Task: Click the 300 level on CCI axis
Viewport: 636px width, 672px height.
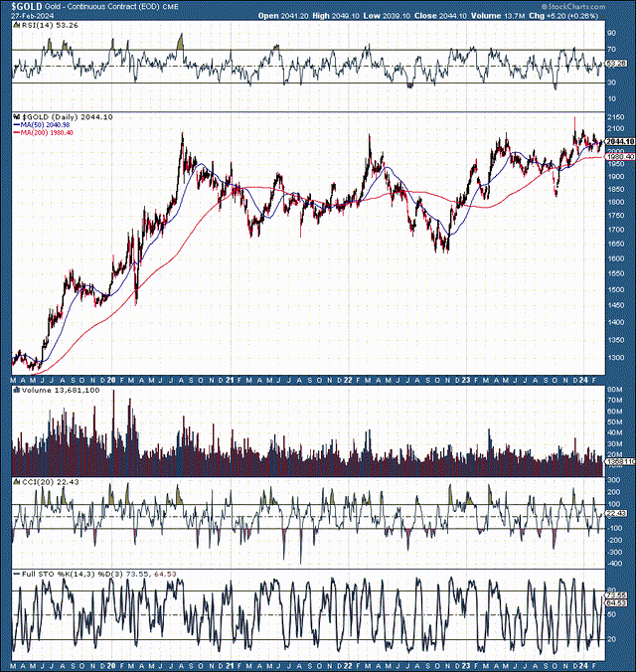Action: (614, 480)
